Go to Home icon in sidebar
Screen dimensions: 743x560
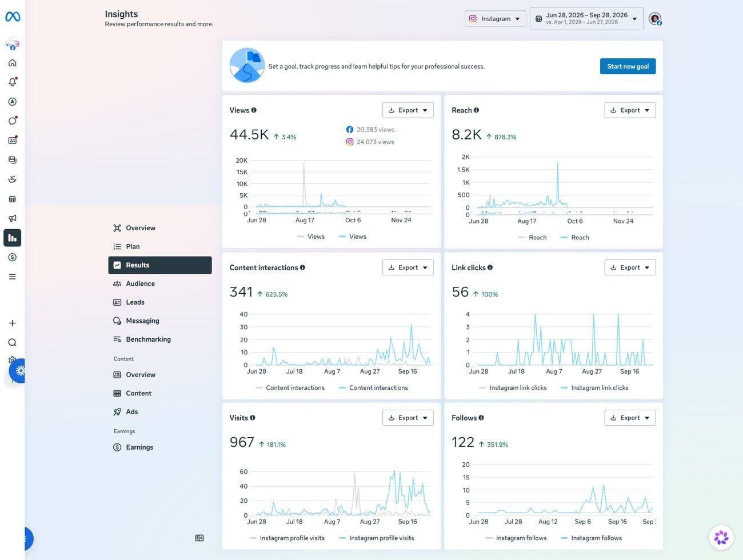coord(13,63)
